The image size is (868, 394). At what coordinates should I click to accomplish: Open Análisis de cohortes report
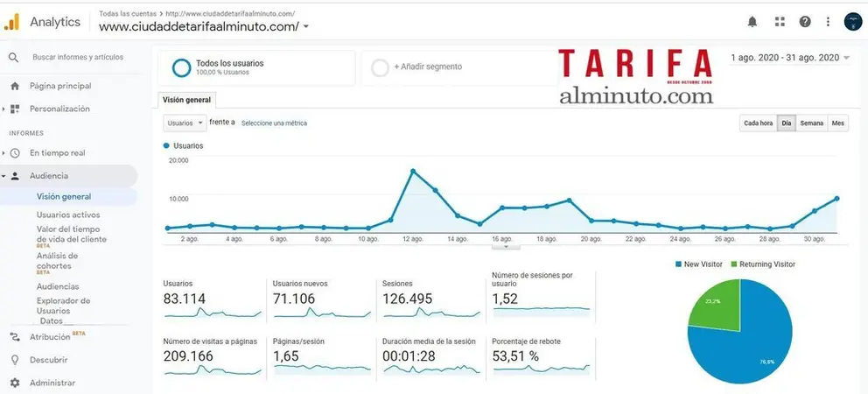(57, 261)
